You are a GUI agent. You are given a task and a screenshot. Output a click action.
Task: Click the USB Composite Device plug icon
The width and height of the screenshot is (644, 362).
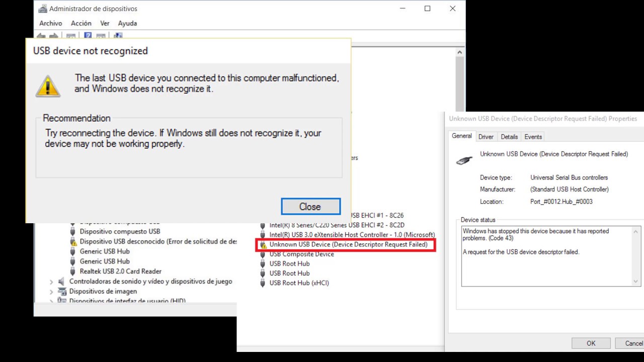[x=263, y=254]
